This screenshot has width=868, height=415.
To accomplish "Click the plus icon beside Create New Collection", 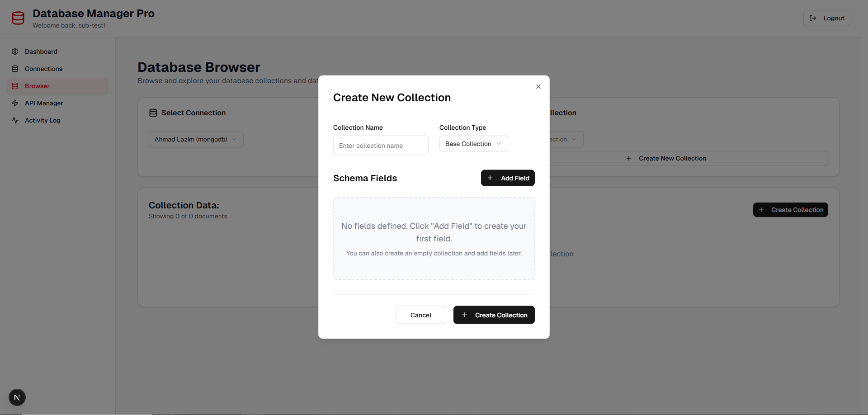I will point(629,158).
